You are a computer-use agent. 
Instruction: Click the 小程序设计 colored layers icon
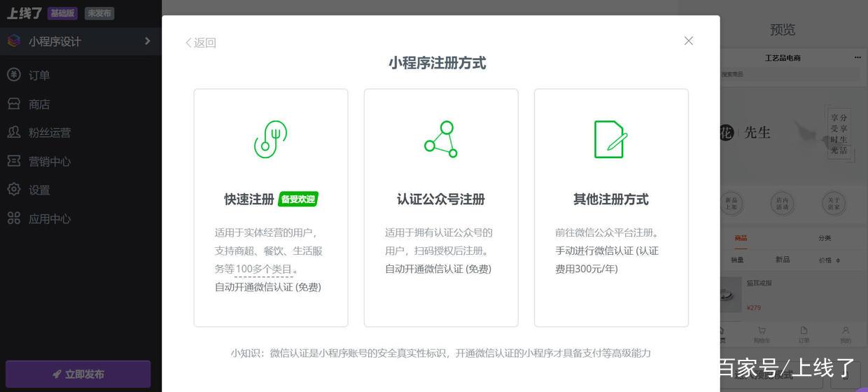coord(14,41)
